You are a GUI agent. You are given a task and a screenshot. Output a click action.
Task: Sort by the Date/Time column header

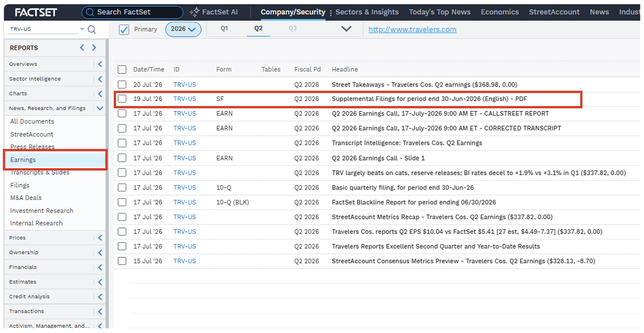[149, 69]
